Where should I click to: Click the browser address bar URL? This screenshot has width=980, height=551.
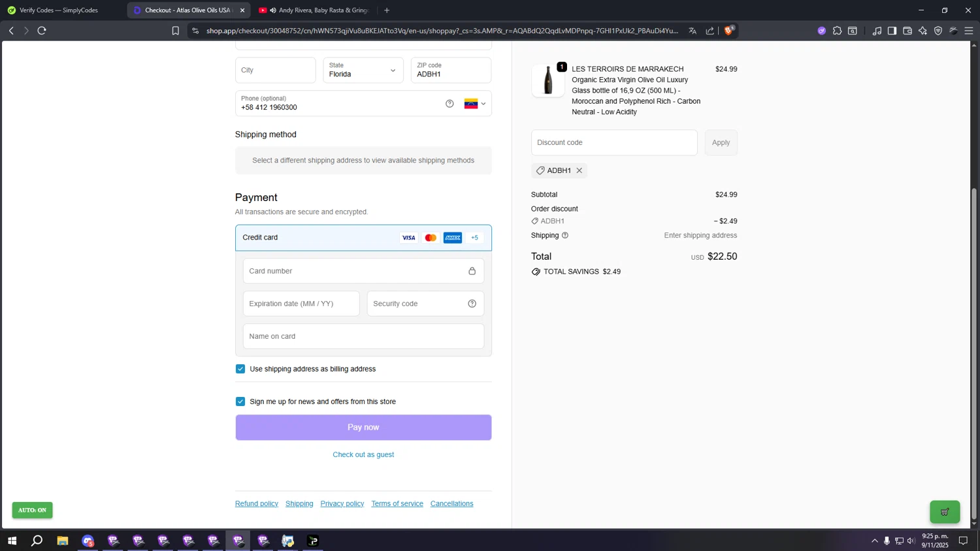[442, 31]
